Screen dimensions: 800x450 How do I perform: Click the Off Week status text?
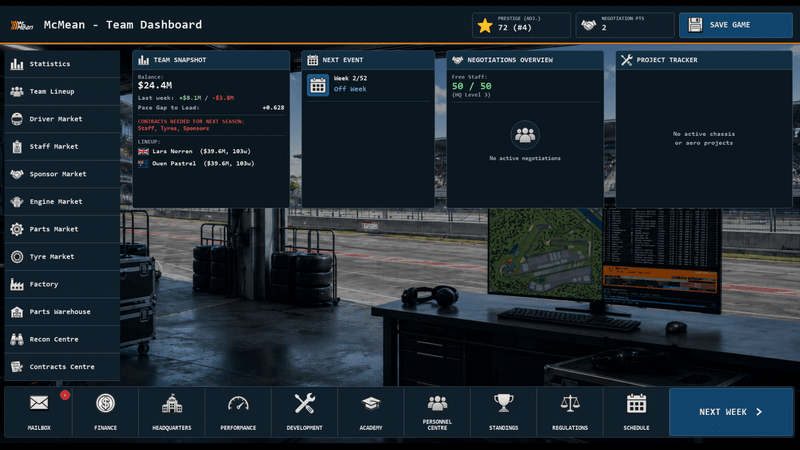click(x=349, y=89)
